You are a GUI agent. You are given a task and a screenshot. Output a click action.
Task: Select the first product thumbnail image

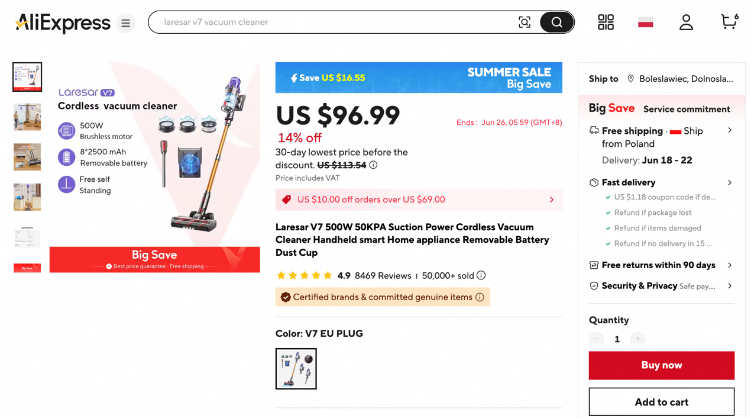tap(27, 77)
